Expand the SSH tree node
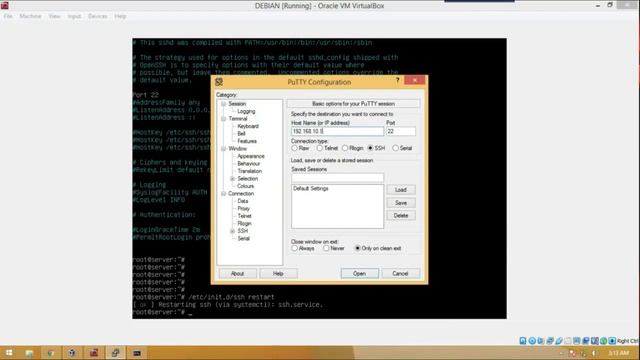This screenshot has width=640, height=360. click(x=232, y=231)
